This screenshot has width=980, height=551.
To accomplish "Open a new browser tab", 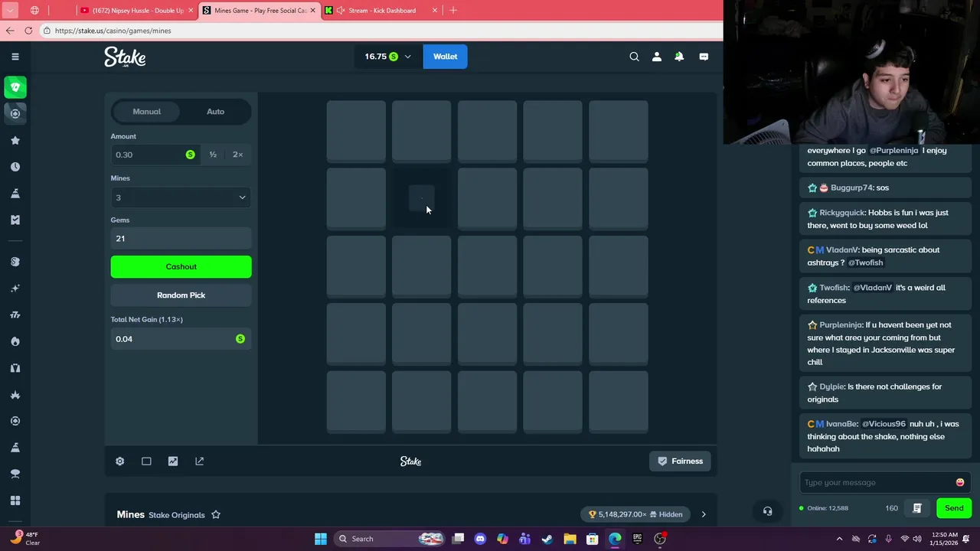I will (x=453, y=11).
